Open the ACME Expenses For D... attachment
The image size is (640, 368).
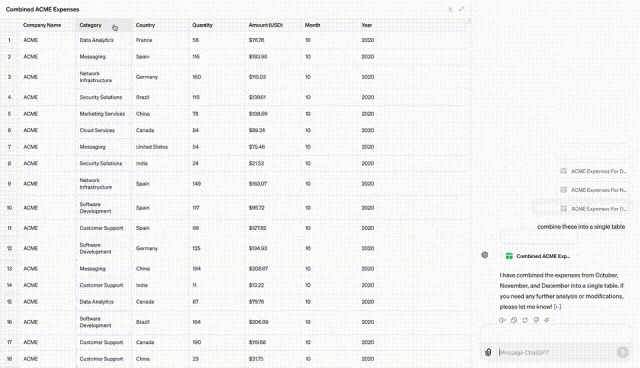593,171
